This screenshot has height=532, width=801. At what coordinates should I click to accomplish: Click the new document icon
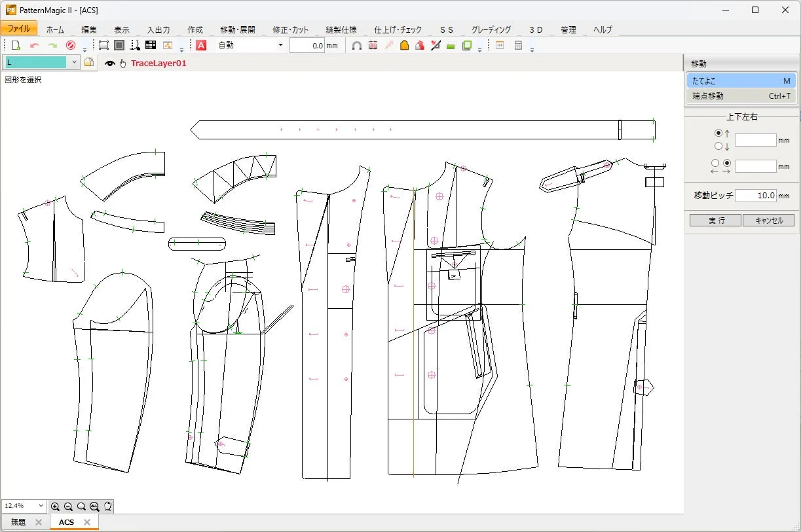coord(14,44)
